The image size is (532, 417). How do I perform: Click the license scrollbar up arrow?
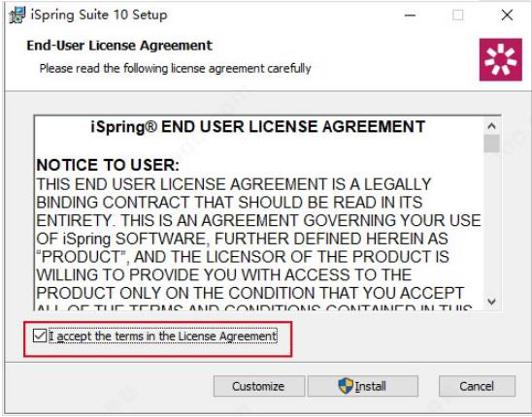click(491, 126)
